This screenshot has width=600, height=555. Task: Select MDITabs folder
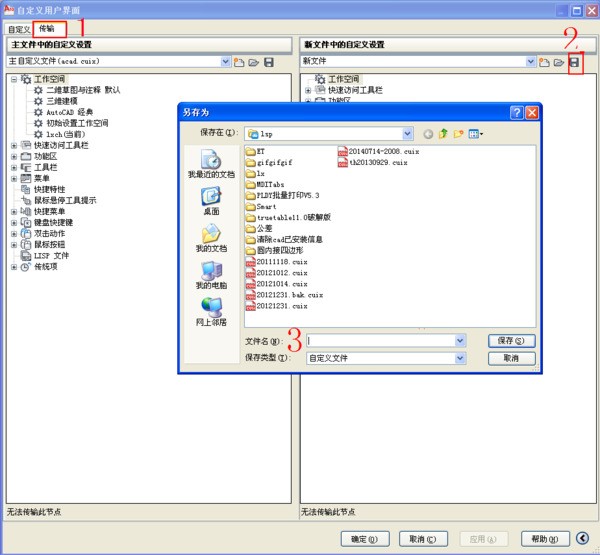click(x=265, y=185)
